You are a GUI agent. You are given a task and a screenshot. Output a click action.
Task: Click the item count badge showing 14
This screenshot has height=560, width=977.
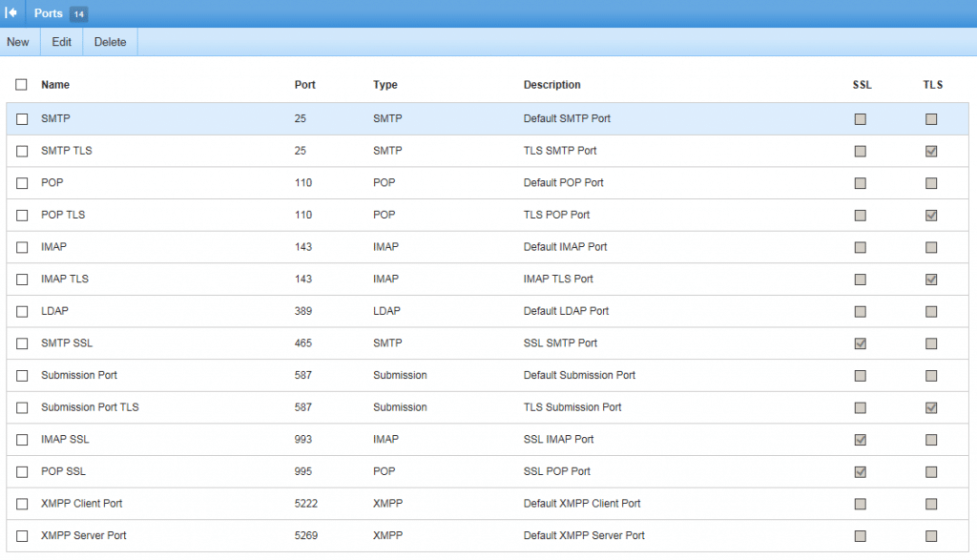[78, 13]
